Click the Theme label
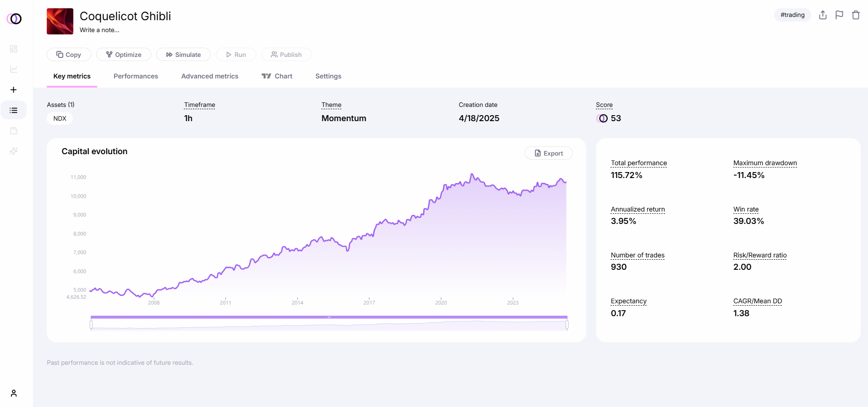 (331, 105)
